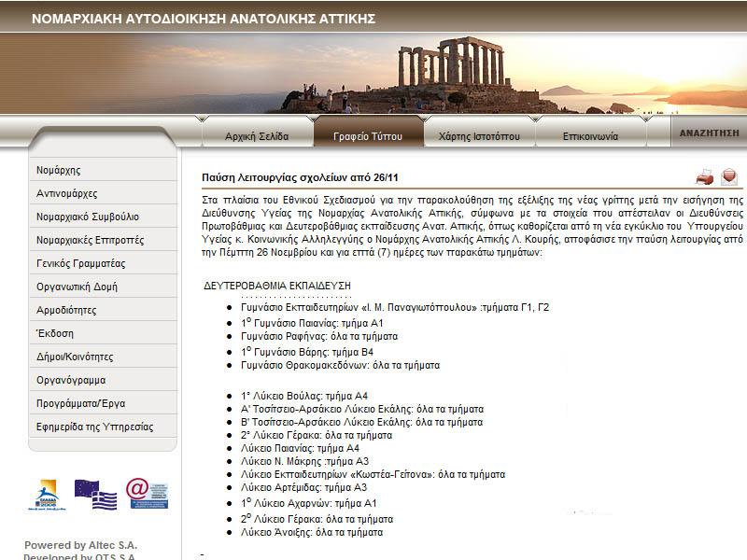The width and height of the screenshot is (747, 560).
Task: Click the site title ΝΟΜΑΡΧΙΑΚΗ ΑΥΤΟΔΙΟΙΚΗΣΗ ΑΝΑΤΟΛΙΚΗΣ ΑΤΤΙΚΗΣ
Action: pyautogui.click(x=204, y=19)
